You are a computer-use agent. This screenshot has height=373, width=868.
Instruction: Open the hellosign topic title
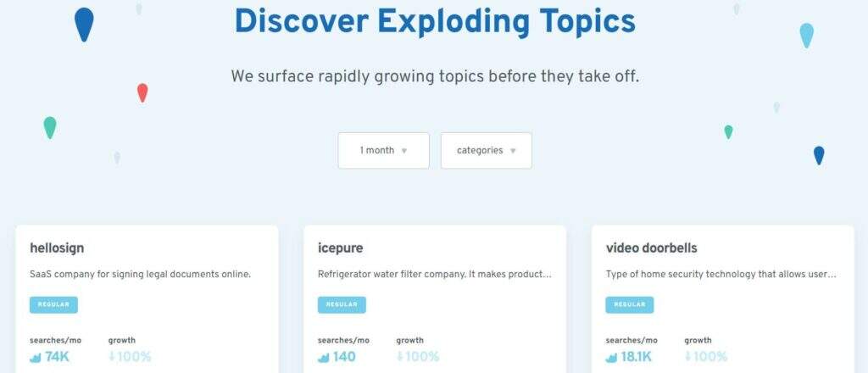coord(57,248)
